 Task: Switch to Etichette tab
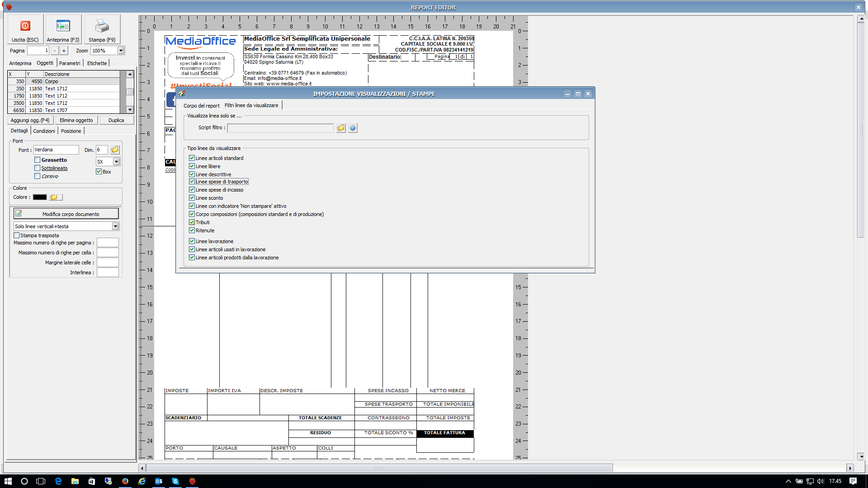(x=97, y=63)
